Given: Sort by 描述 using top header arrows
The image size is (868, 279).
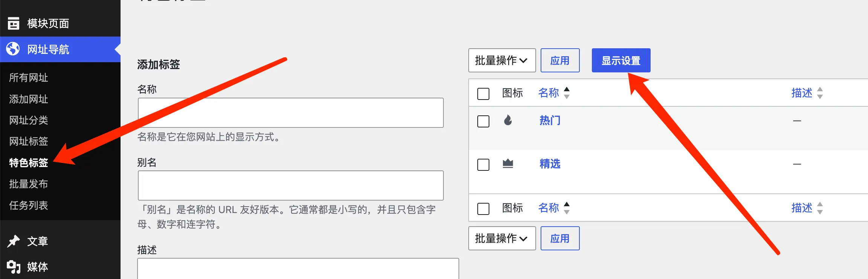Looking at the screenshot, I should click(x=820, y=93).
